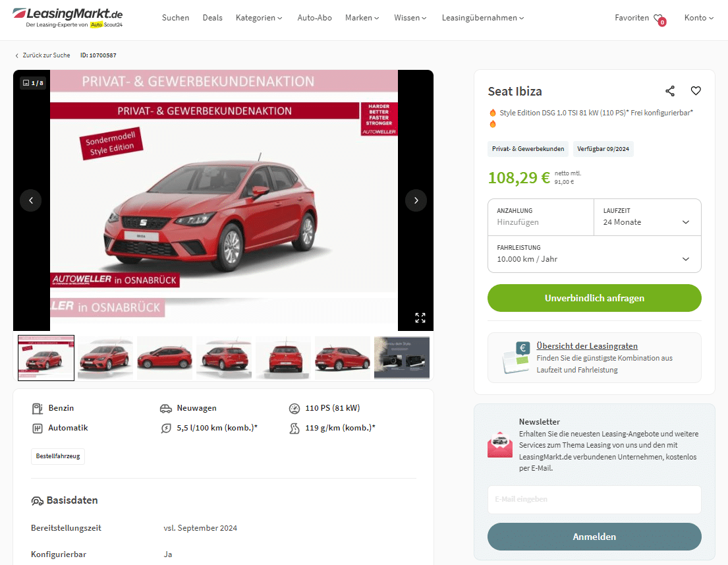Viewport: 728px width, 565px height.
Task: Click vsl. September 2024 value
Action: coord(200,528)
